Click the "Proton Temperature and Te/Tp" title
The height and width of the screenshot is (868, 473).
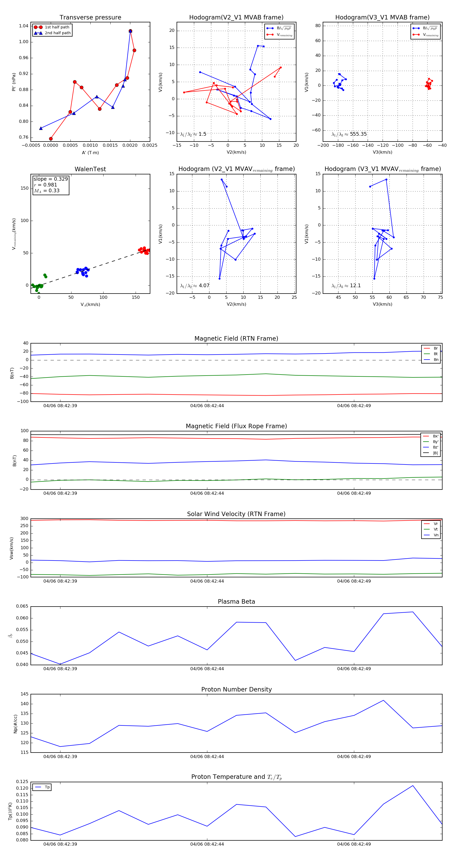[236, 777]
